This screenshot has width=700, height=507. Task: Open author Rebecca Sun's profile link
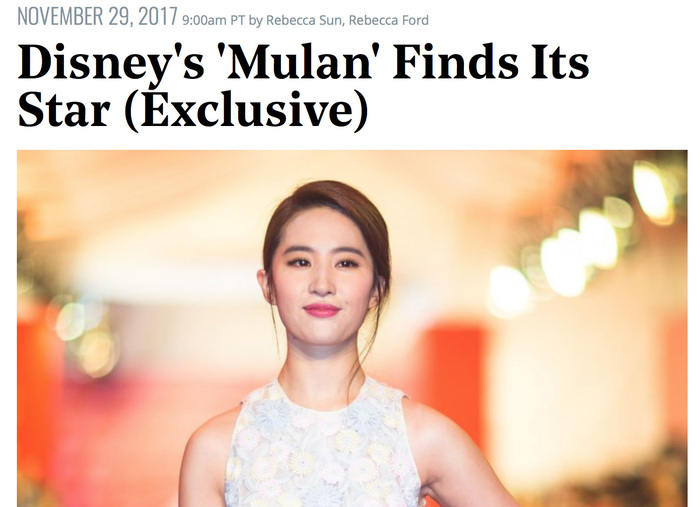click(304, 20)
